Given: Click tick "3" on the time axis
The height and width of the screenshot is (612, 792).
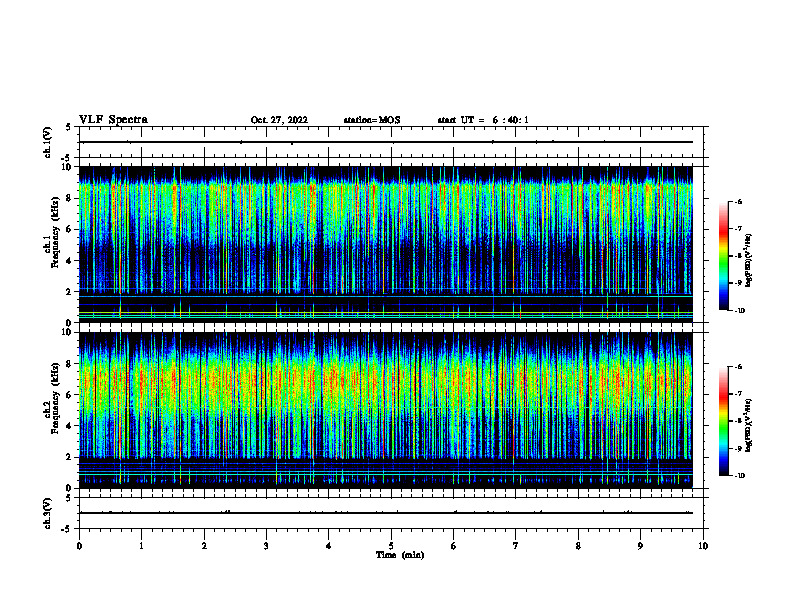Looking at the screenshot, I should [266, 546].
